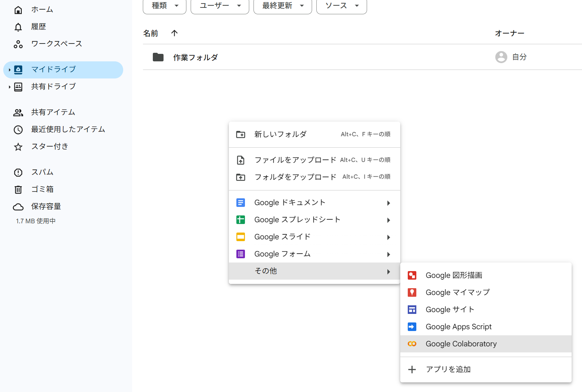Select the Google 図形描画 icon
Image resolution: width=582 pixels, height=392 pixels.
412,275
